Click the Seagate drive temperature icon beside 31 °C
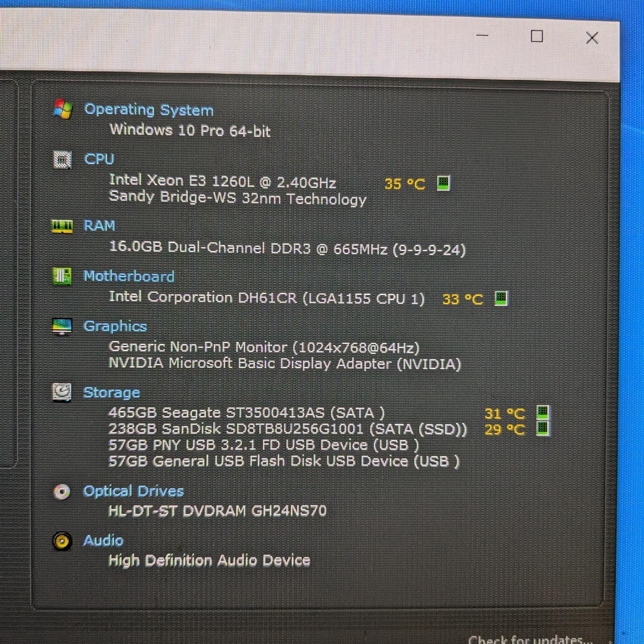 [x=543, y=413]
